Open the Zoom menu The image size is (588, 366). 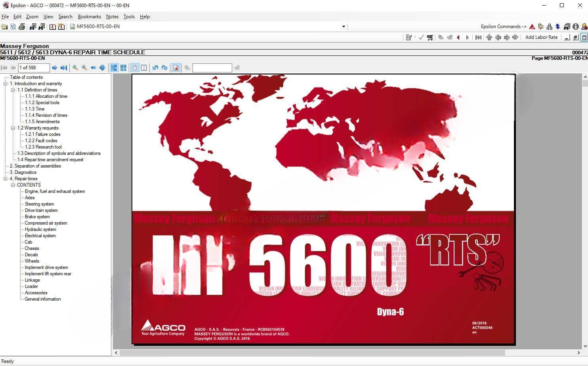32,17
